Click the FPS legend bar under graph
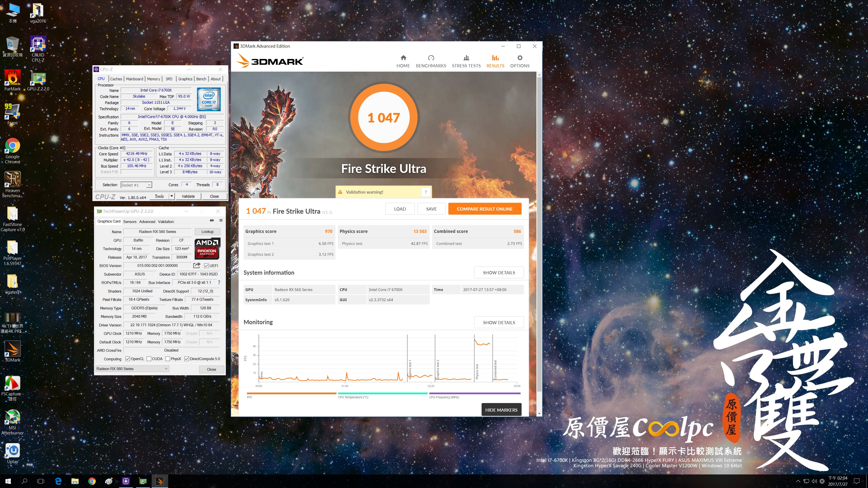Screen dimensions: 868x488 click(x=291, y=393)
